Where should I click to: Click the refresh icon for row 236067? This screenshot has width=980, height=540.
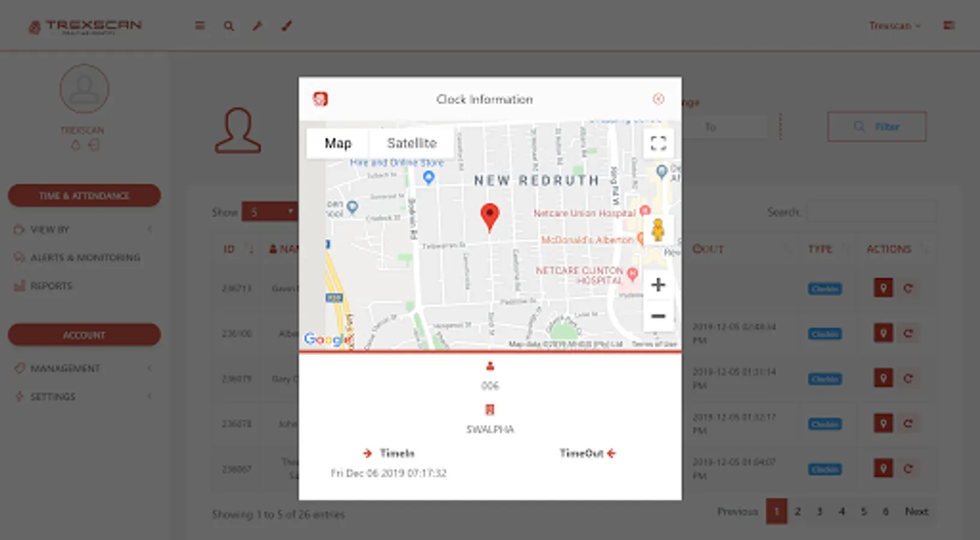908,469
